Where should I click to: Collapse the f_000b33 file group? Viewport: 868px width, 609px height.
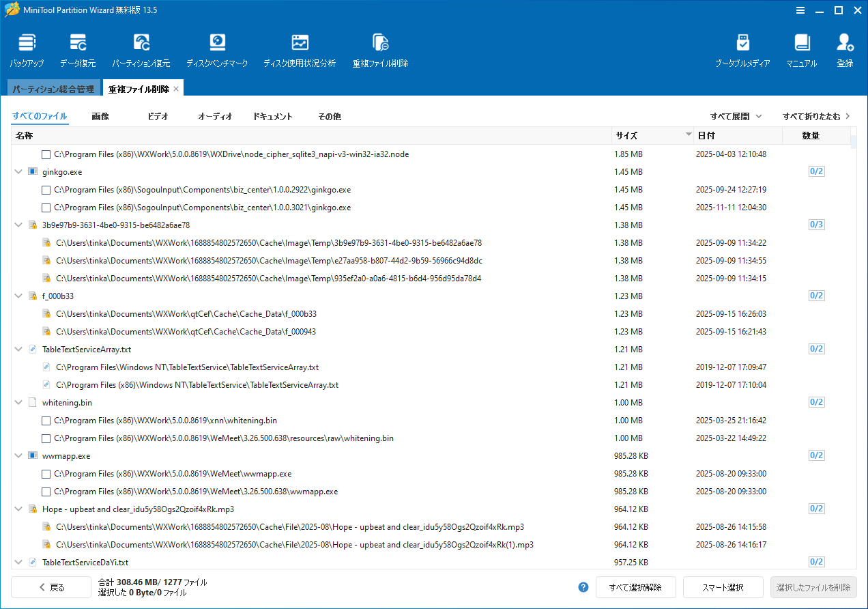[x=18, y=296]
